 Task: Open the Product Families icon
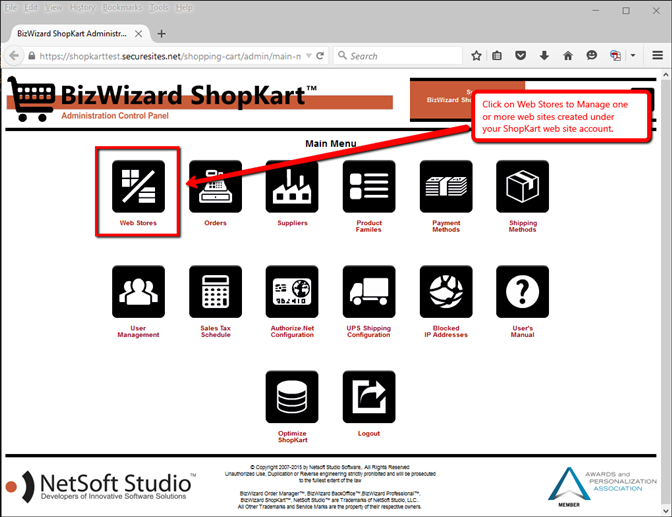[369, 186]
